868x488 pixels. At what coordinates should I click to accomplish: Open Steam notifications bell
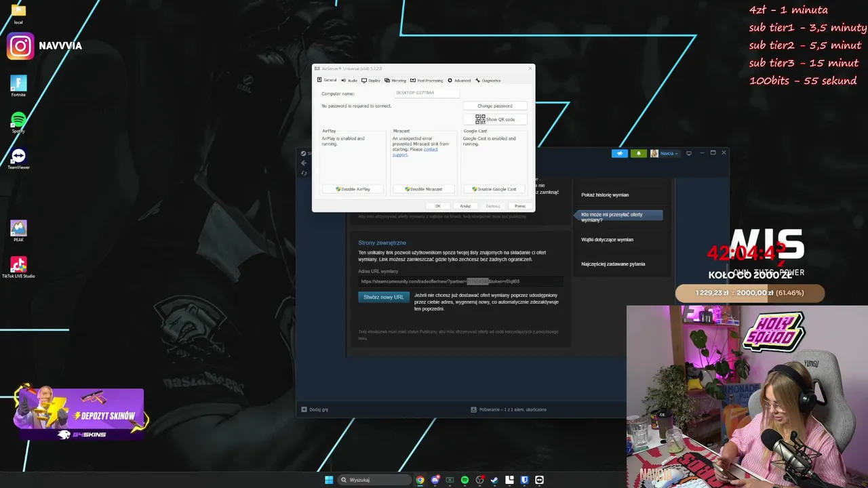[x=638, y=153]
